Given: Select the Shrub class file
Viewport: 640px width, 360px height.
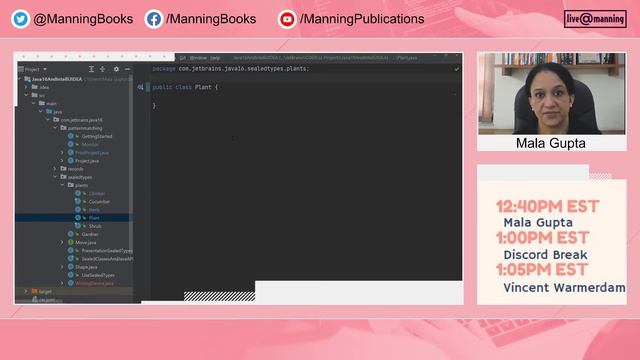Looking at the screenshot, I should coord(95,226).
